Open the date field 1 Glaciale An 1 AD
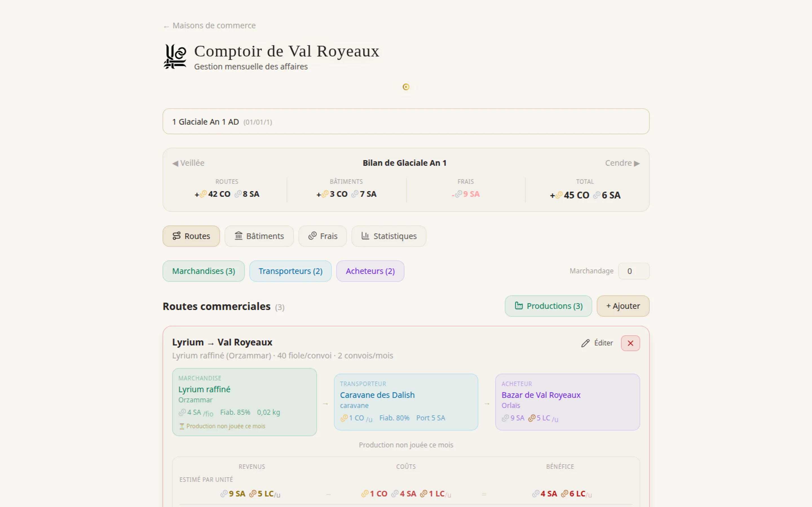The height and width of the screenshot is (507, 812). pos(406,121)
